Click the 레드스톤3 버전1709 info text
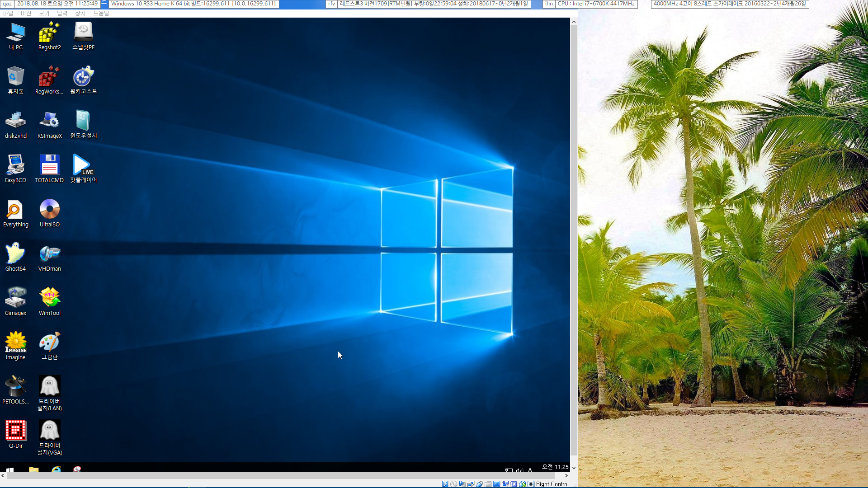The width and height of the screenshot is (868, 488). [434, 4]
